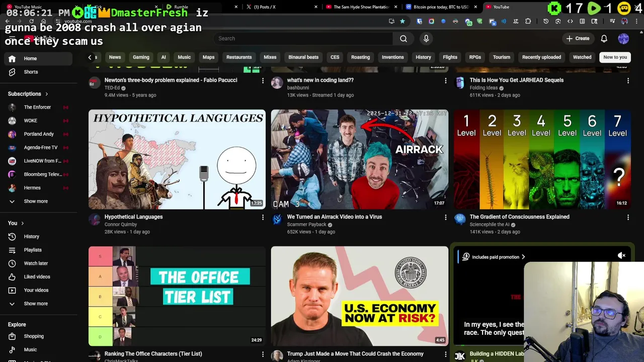Open YouTube Home in sidebar

[x=39, y=58]
